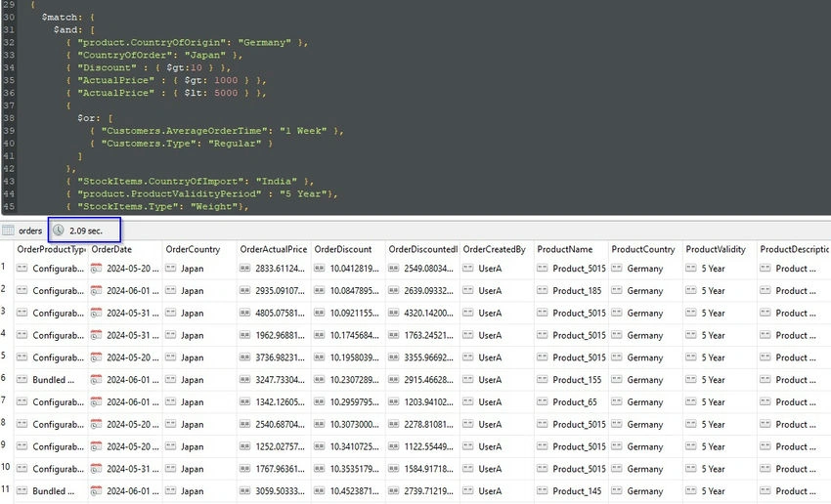Click the "Customers.Type": "Regular" line
831x504 pixels.
181,144
